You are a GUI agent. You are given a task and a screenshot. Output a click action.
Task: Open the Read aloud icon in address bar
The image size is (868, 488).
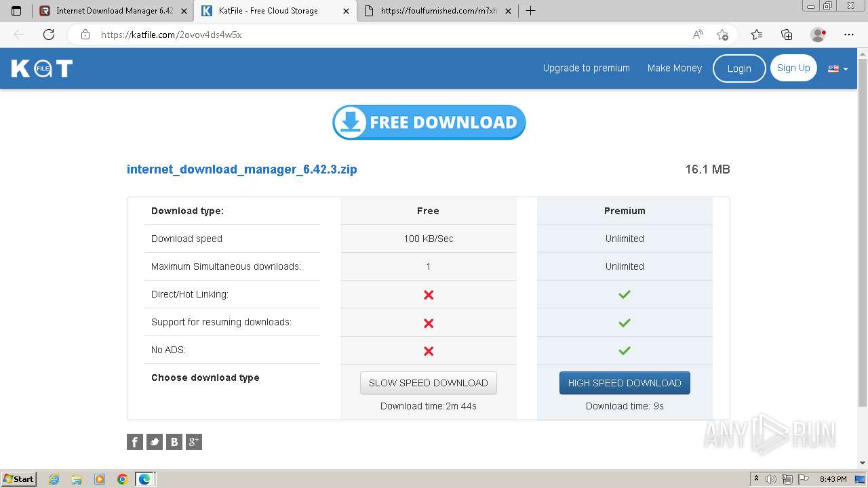tap(698, 35)
